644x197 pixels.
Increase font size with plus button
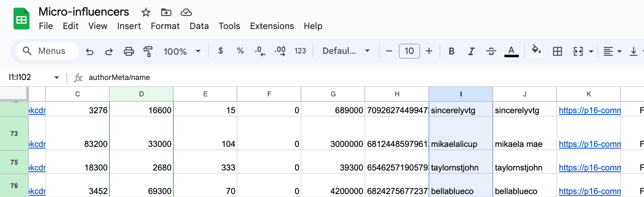point(429,51)
